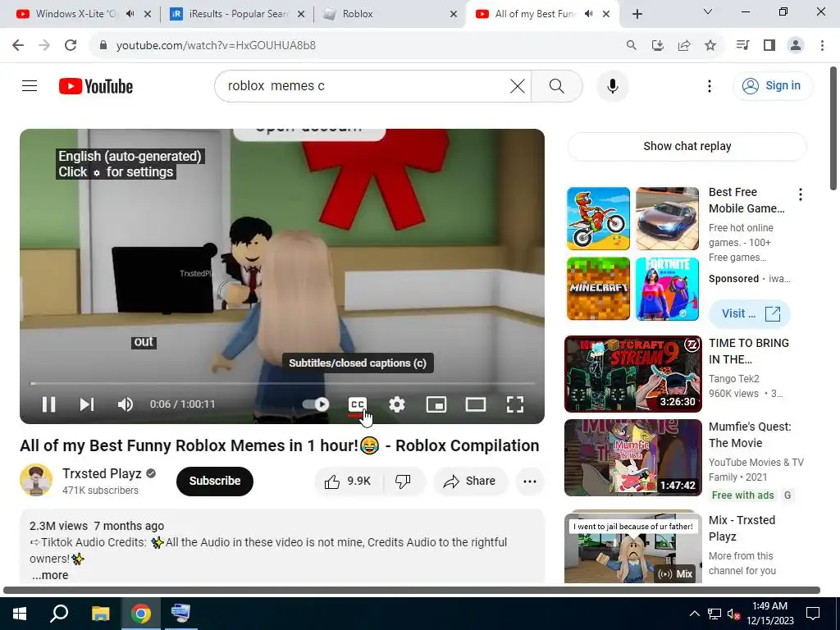Open the Moto bike game ad thumbnail
840x630 pixels.
(x=598, y=218)
